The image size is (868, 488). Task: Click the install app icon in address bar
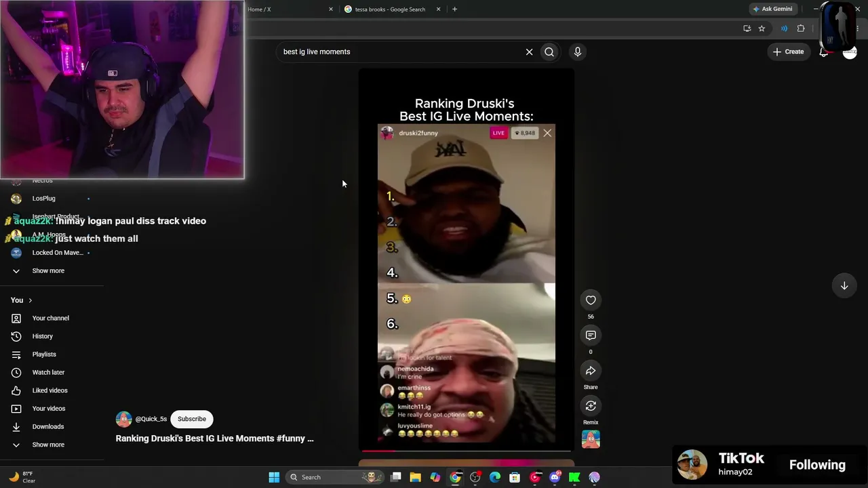click(x=747, y=28)
